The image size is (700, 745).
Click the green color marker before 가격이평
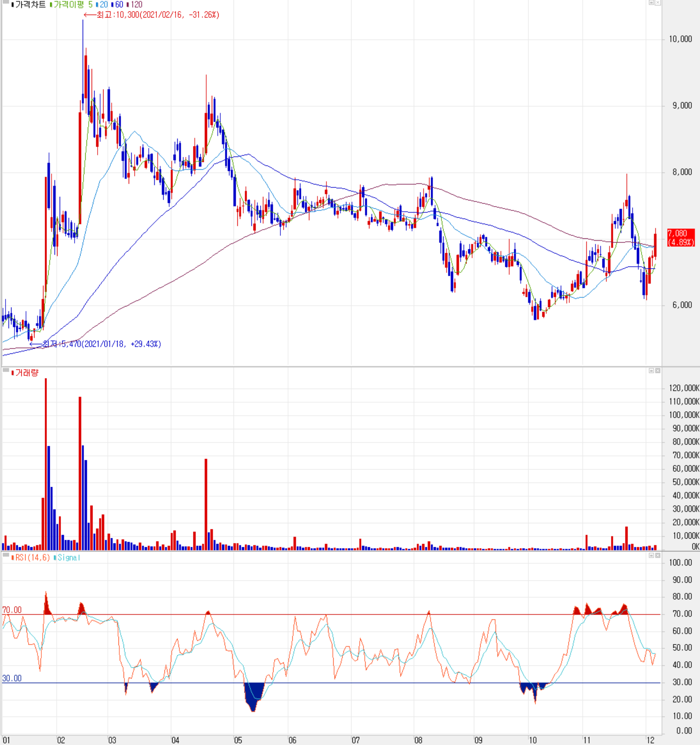click(x=51, y=5)
